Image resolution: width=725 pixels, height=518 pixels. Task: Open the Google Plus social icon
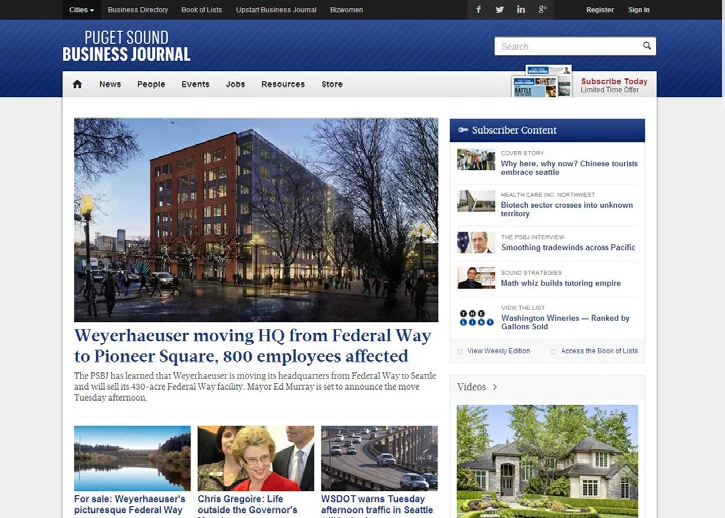[x=542, y=9]
